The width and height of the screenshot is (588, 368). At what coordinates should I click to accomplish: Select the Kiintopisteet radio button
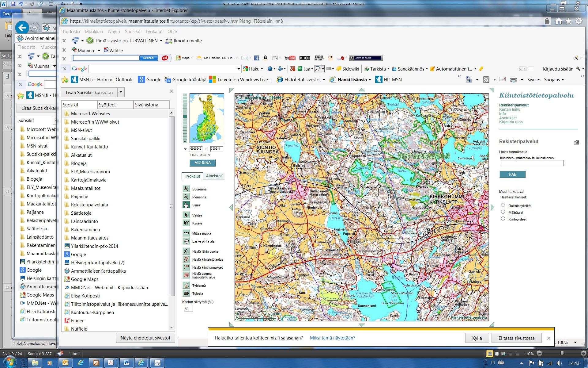(x=503, y=219)
